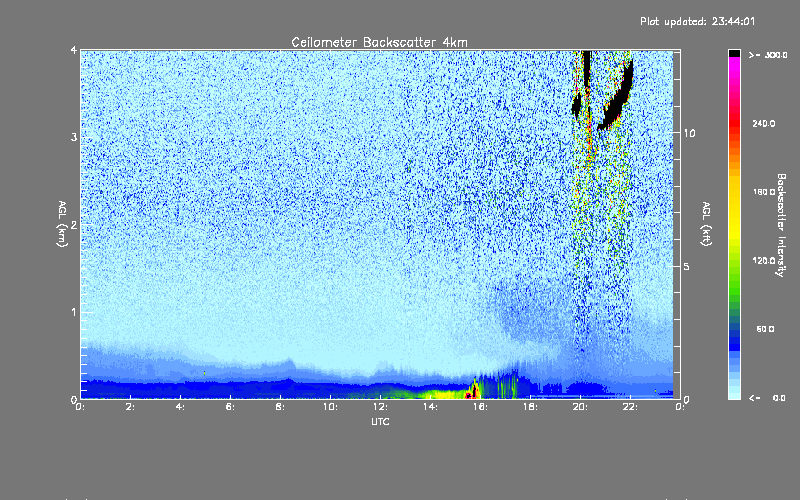Click the '16:' UTC tick label
Screen dimensions: 800x500
point(481,407)
